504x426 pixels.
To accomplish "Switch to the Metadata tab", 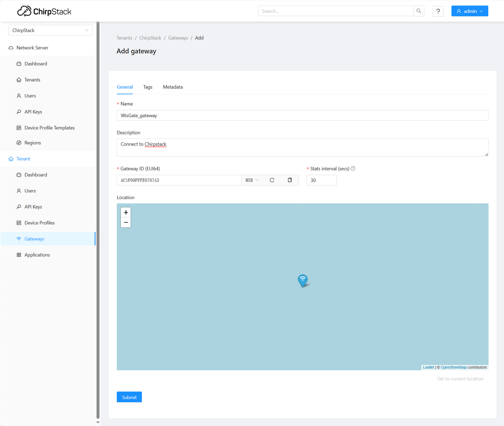I will pyautogui.click(x=173, y=87).
